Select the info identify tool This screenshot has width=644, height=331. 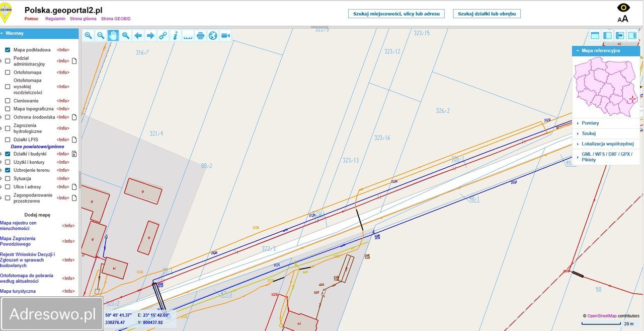(176, 35)
